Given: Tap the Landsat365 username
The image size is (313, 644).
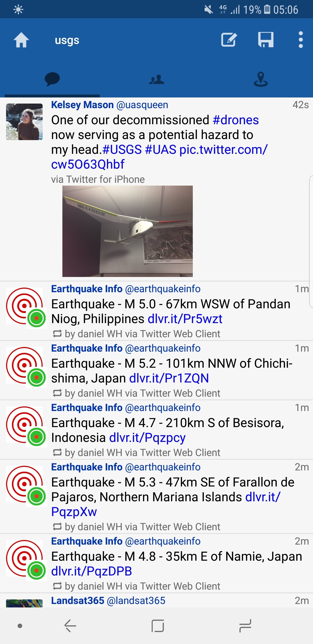Looking at the screenshot, I should 77,600.
